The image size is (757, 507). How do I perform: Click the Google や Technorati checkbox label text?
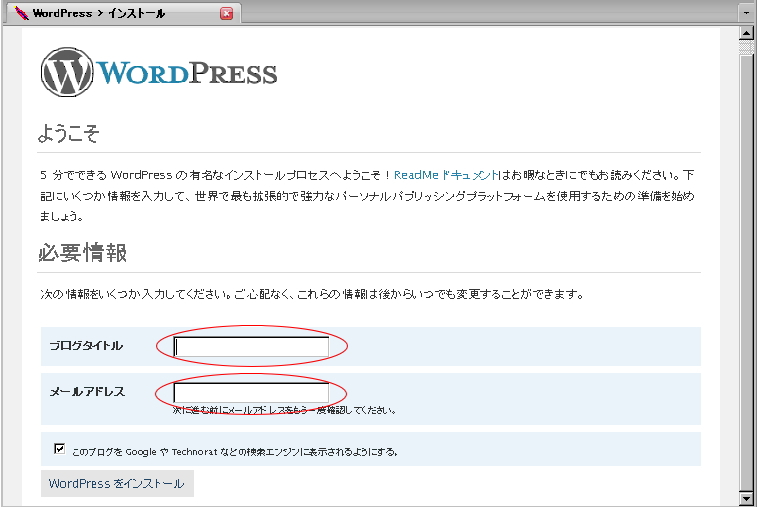pos(235,452)
